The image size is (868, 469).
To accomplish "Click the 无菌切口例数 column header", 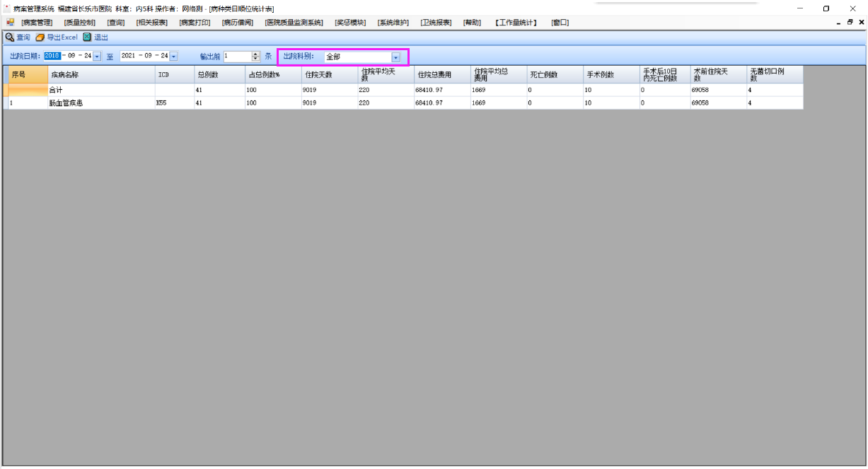I will pyautogui.click(x=775, y=75).
